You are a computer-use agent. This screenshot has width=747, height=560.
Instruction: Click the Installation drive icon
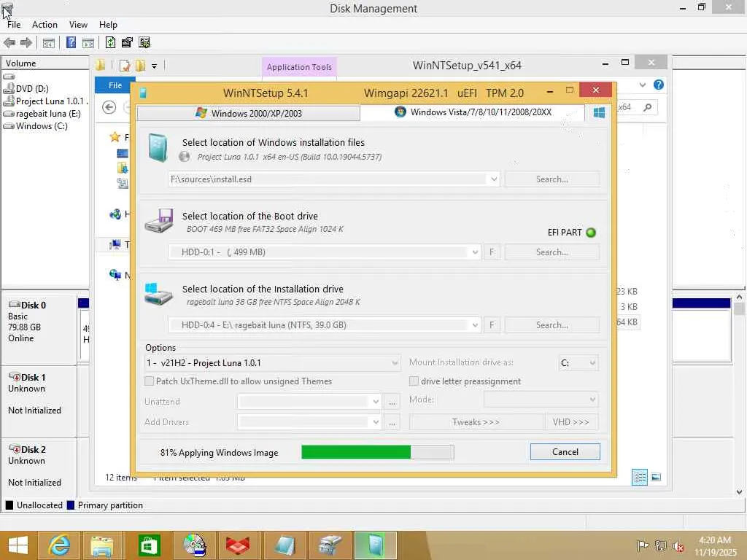158,294
